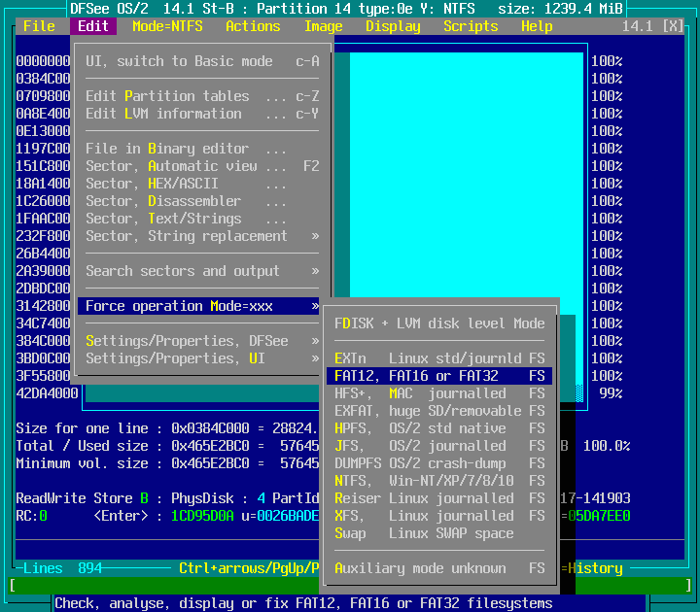Select XFS Linux journalled FS mode
Viewport: 700px width, 612px height.
pos(439,516)
